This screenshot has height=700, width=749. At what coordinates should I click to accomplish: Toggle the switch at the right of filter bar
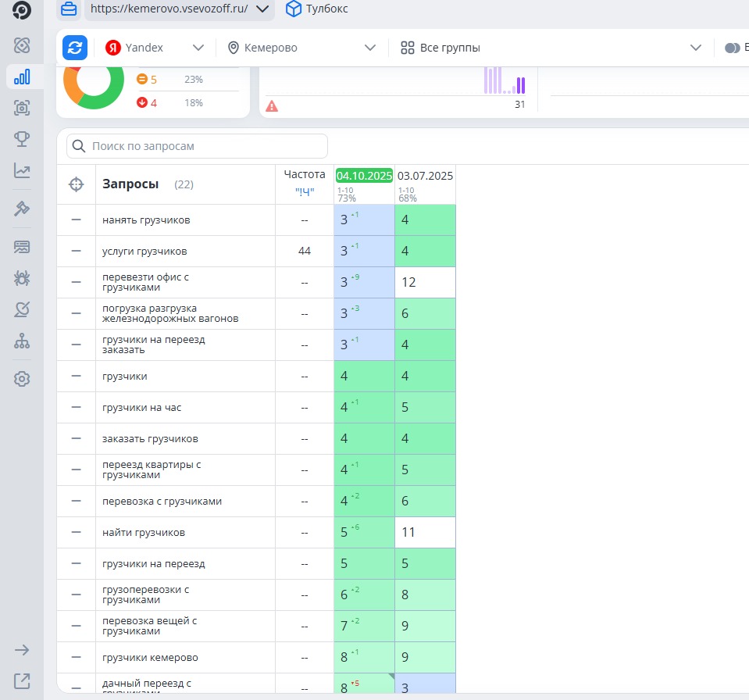(732, 48)
